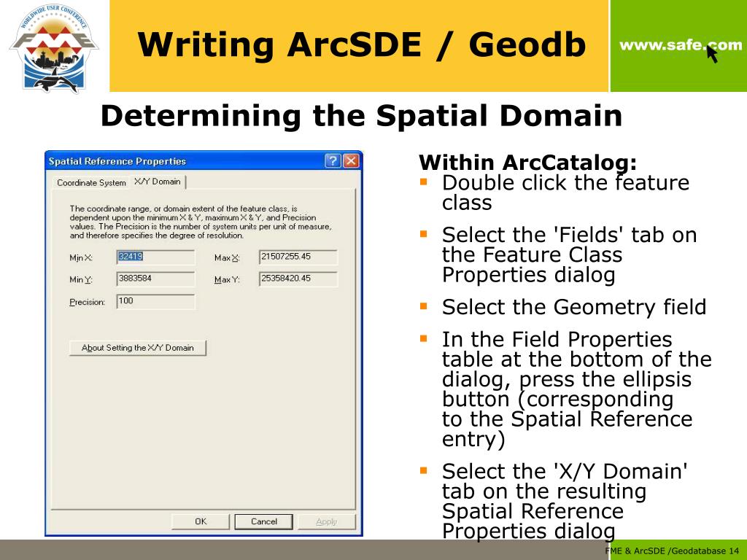This screenshot has width=747, height=560.
Task: Click the 'Within ArcCatalog:' text
Action: (528, 163)
